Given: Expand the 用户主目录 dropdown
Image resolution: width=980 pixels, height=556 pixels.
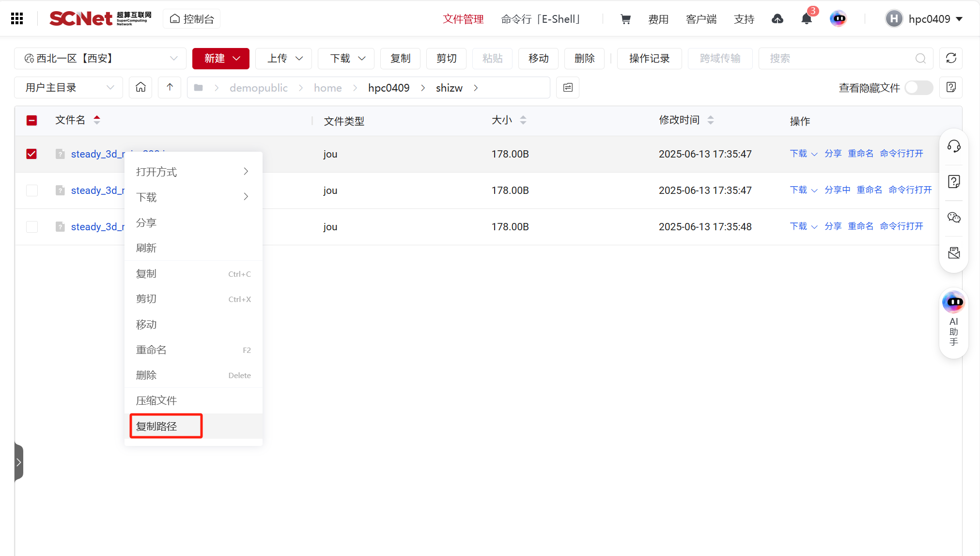Looking at the screenshot, I should 68,87.
